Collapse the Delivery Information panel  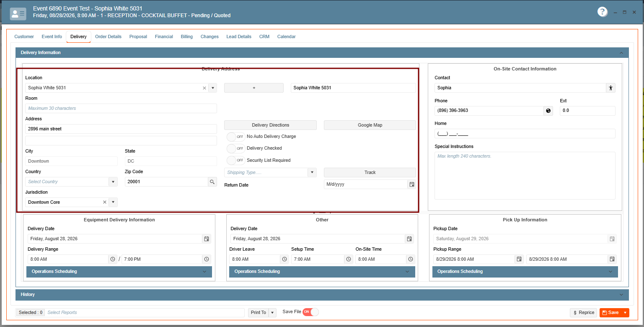pos(621,53)
